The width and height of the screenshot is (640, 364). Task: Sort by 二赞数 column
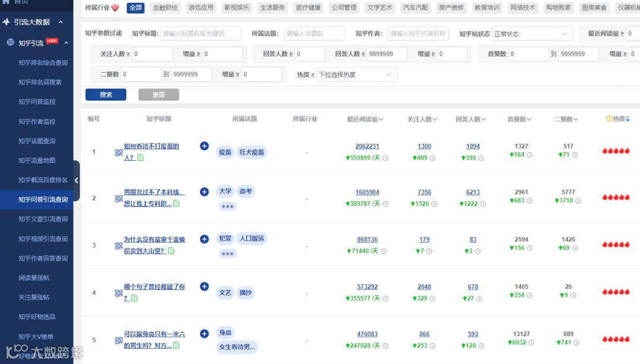point(566,119)
